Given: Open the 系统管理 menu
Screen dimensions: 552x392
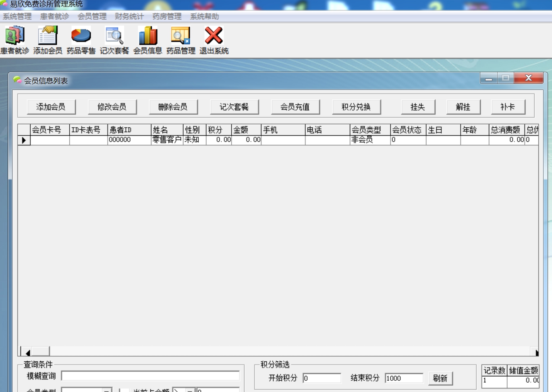Looking at the screenshot, I should [x=16, y=17].
